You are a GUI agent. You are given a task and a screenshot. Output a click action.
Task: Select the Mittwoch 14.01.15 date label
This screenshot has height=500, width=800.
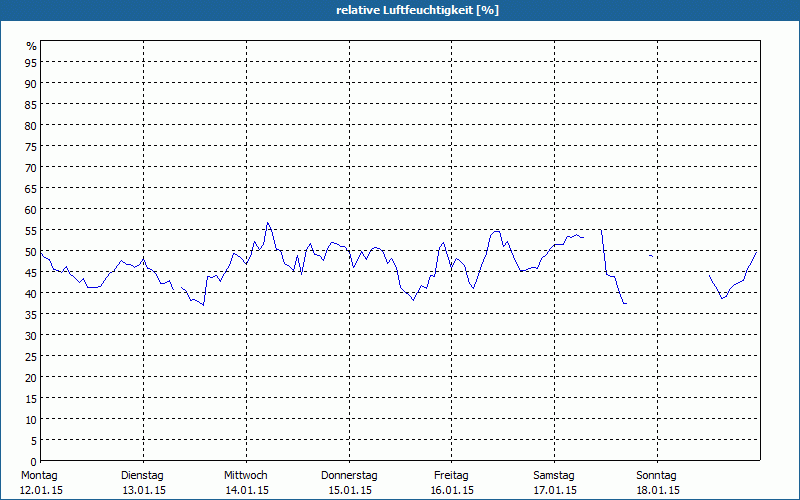click(246, 483)
